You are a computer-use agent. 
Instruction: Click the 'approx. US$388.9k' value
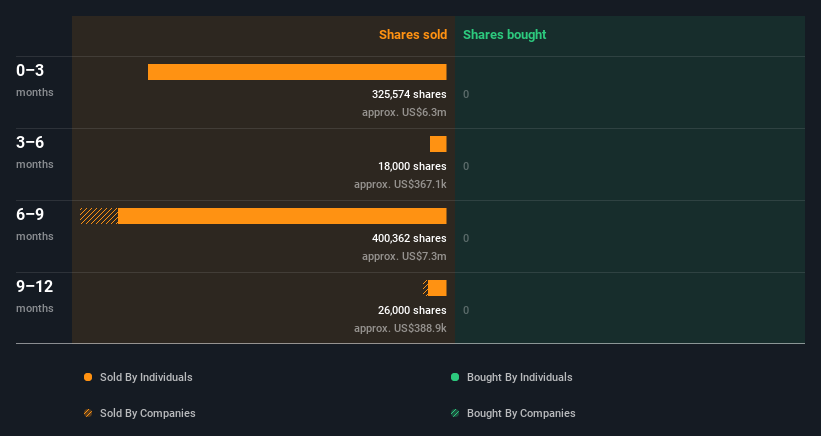point(400,328)
